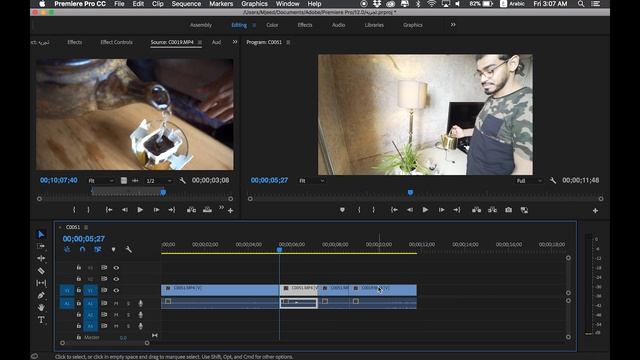Open Program monitor button editor plus
The height and width of the screenshot is (360, 640).
point(595,211)
